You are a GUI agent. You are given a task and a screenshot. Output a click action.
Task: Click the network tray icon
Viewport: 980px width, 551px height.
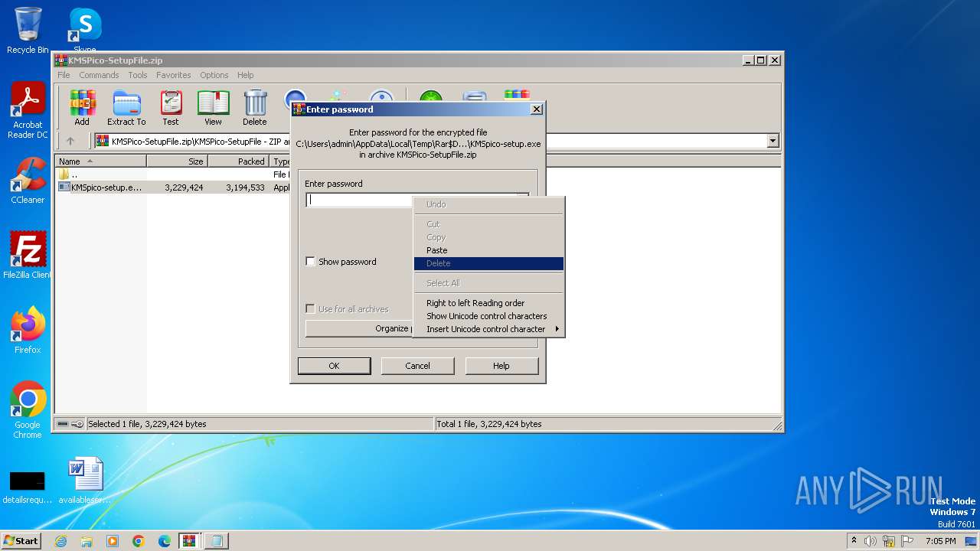(889, 541)
